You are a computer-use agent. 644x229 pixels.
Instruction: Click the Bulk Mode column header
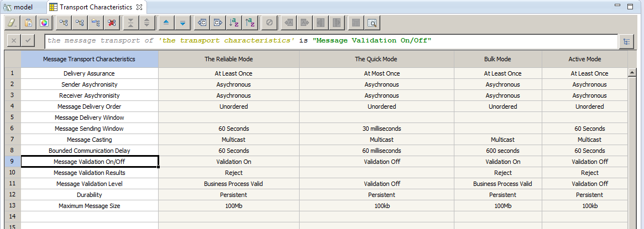[x=498, y=59]
